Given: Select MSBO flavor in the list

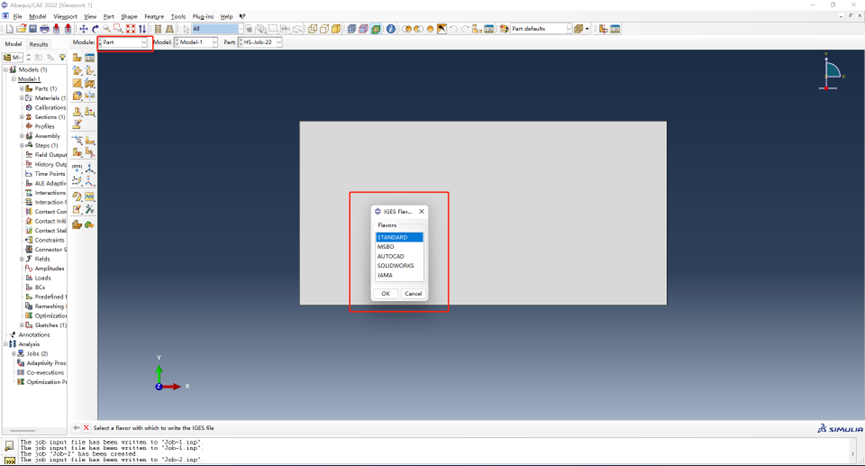Looking at the screenshot, I should tap(399, 247).
